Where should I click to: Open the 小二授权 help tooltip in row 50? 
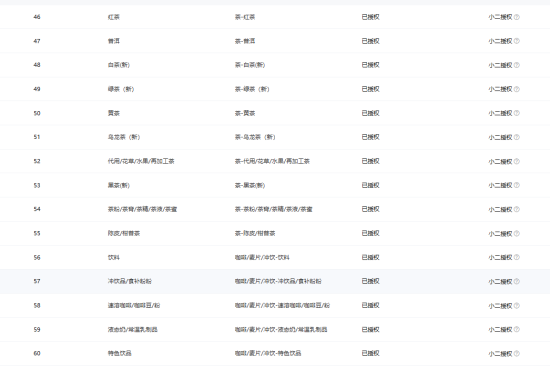click(517, 113)
